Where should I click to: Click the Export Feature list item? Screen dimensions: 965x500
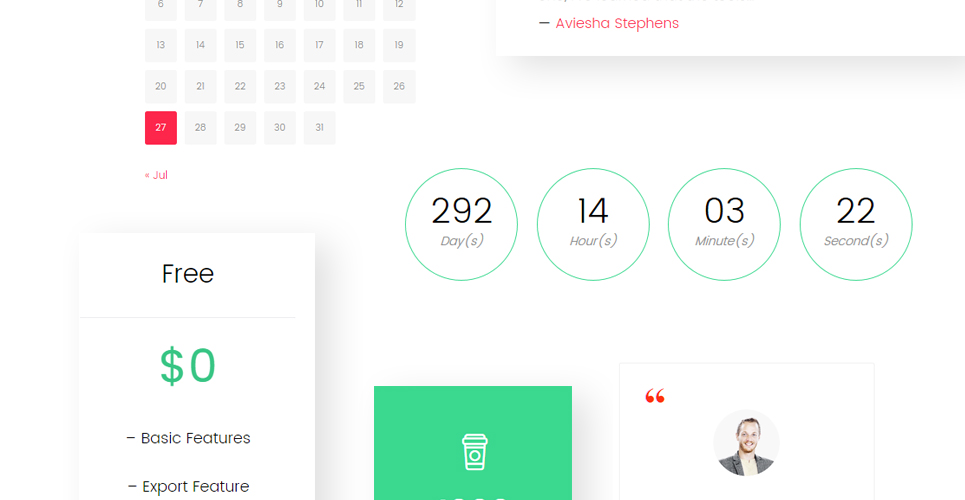[188, 486]
